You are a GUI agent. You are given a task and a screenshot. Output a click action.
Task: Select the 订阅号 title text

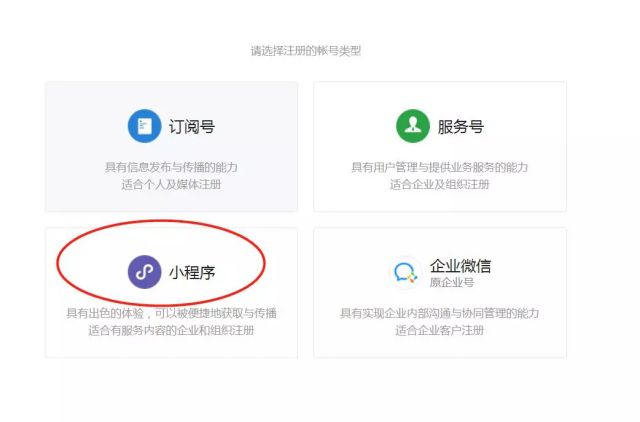pyautogui.click(x=192, y=127)
